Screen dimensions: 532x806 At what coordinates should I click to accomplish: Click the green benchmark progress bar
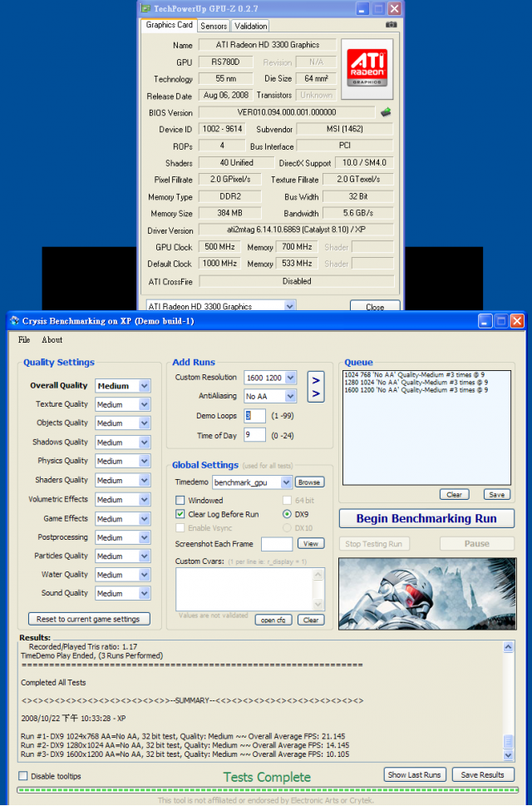point(267,790)
